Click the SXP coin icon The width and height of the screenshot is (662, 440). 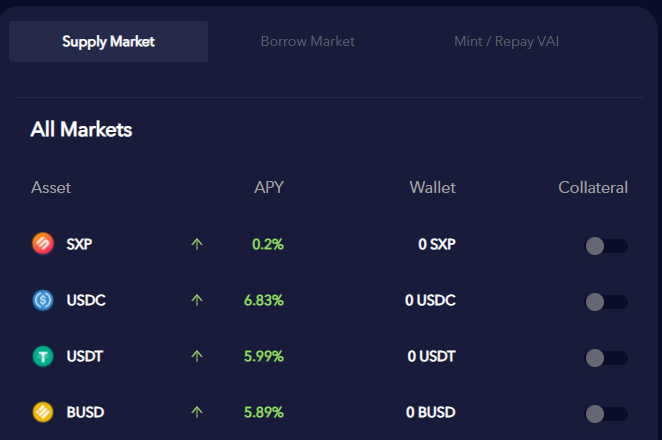click(43, 244)
